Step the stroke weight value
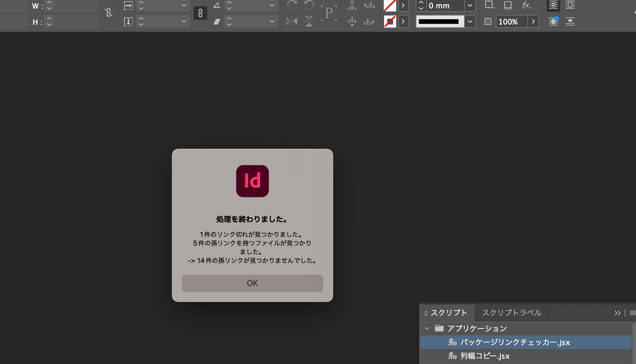 pos(421,5)
